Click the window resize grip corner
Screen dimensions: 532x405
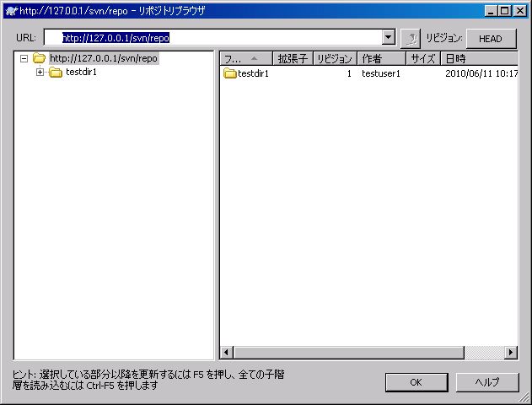point(524,397)
